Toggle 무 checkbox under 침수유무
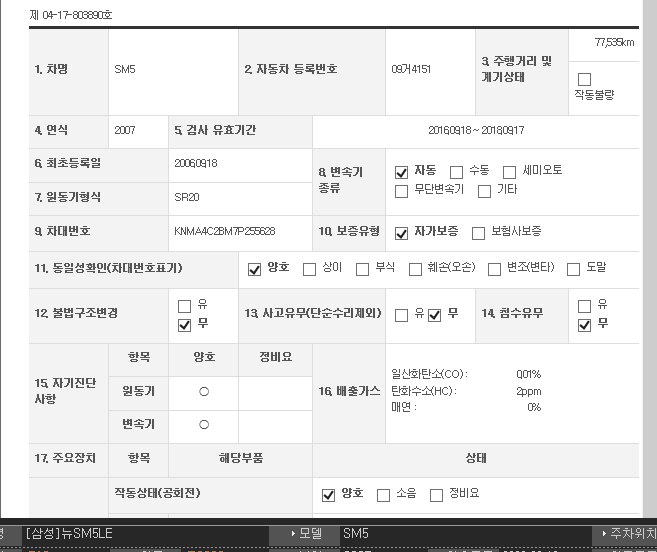Screen dimensions: 657x552 (x=585, y=324)
